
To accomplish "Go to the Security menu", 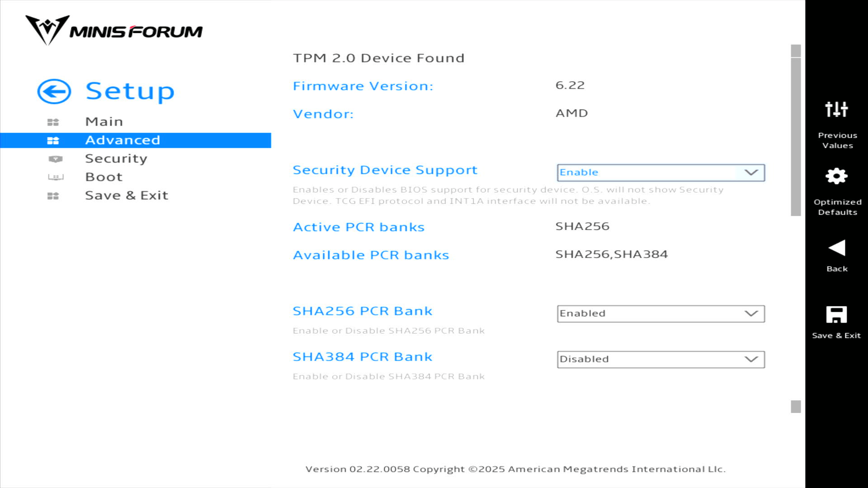I will pyautogui.click(x=116, y=159).
